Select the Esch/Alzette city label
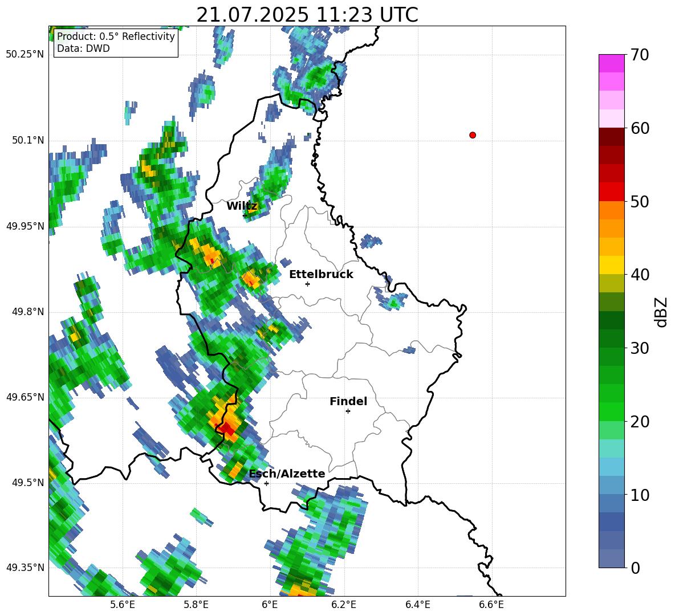 point(287,474)
